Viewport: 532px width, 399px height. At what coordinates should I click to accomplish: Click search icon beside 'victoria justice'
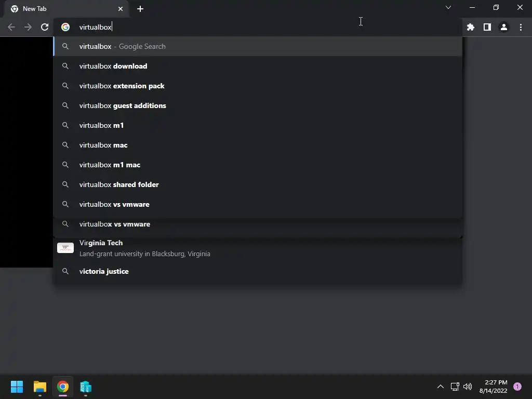65,271
